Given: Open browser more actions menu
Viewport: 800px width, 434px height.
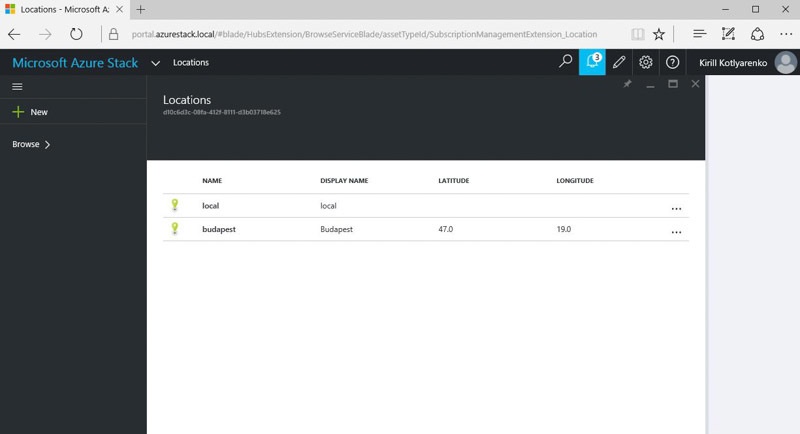Looking at the screenshot, I should (786, 34).
